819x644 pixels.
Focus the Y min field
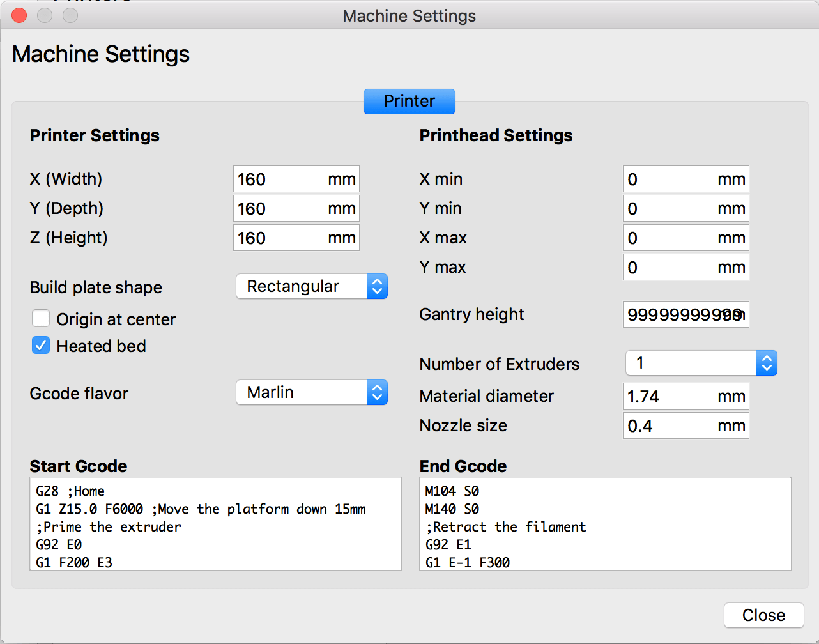[x=686, y=208]
